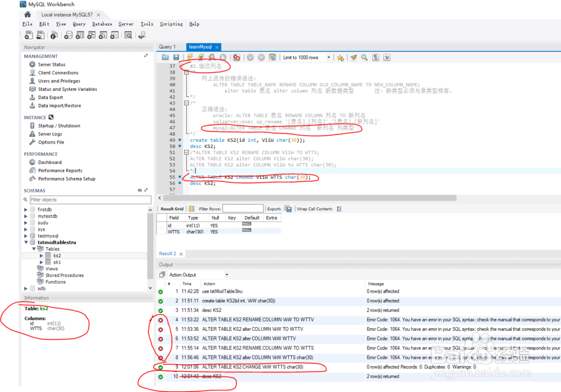Collapse the comment block at line 43
561x392 pixels.
[x=186, y=103]
